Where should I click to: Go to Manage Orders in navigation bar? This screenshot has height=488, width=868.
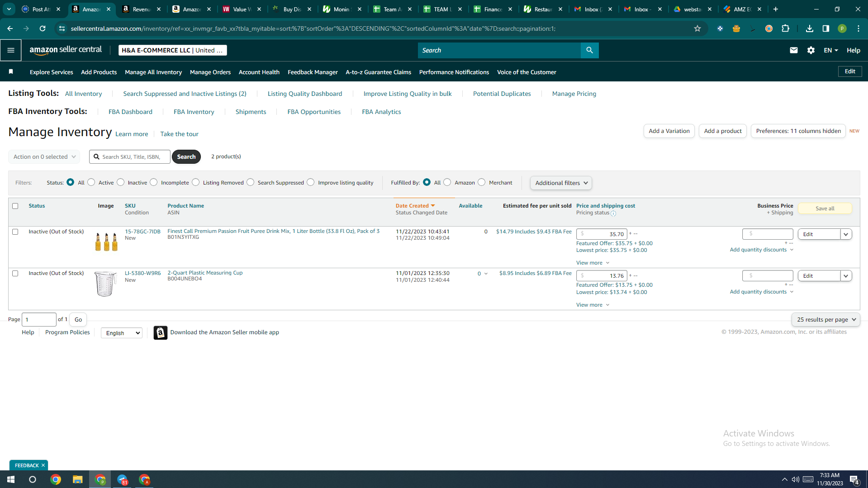210,72
